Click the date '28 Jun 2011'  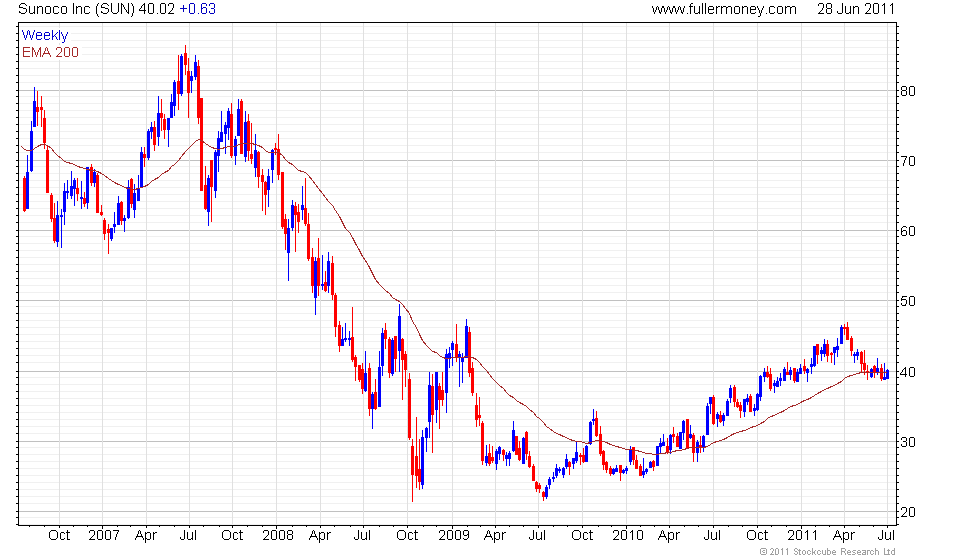click(856, 9)
